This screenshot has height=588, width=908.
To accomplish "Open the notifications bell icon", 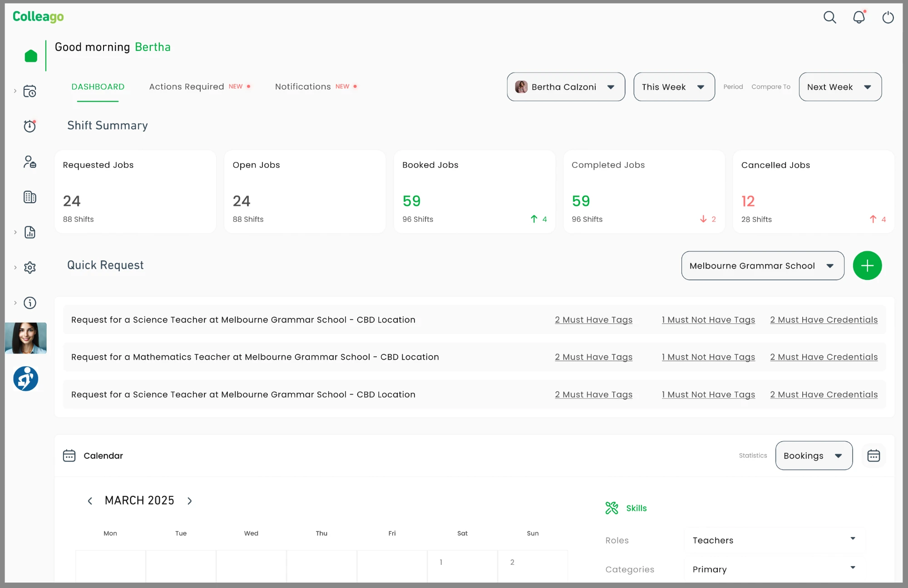I will click(859, 17).
